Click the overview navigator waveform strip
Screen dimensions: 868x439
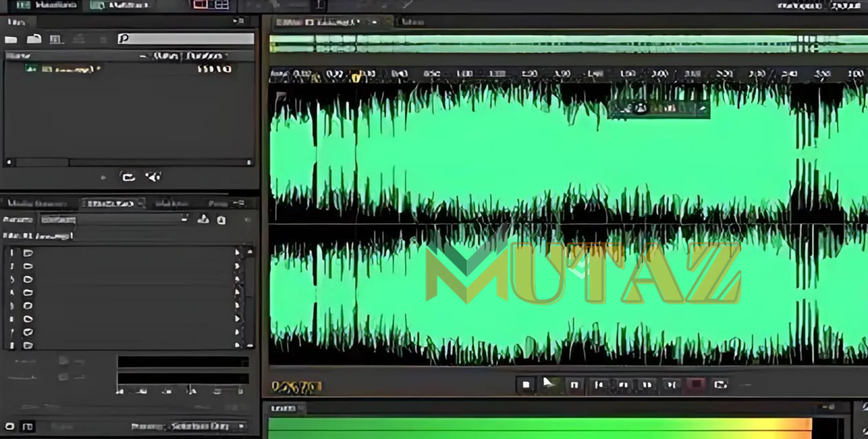pos(568,44)
